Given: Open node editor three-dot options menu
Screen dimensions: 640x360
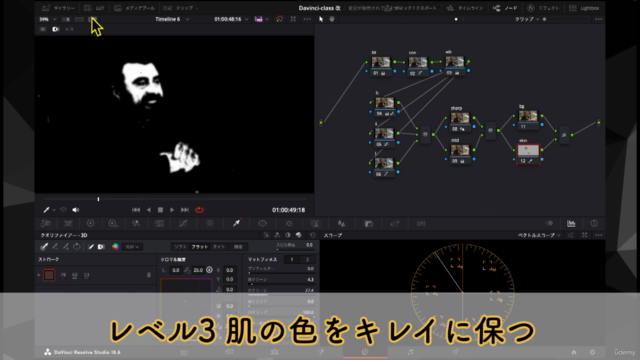Looking at the screenshot, I should (598, 19).
